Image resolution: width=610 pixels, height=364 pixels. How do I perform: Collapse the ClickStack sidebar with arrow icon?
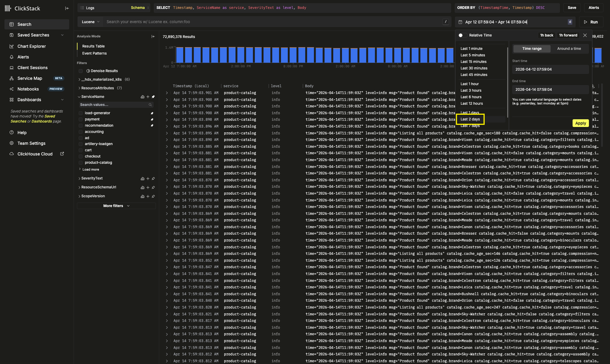67,8
